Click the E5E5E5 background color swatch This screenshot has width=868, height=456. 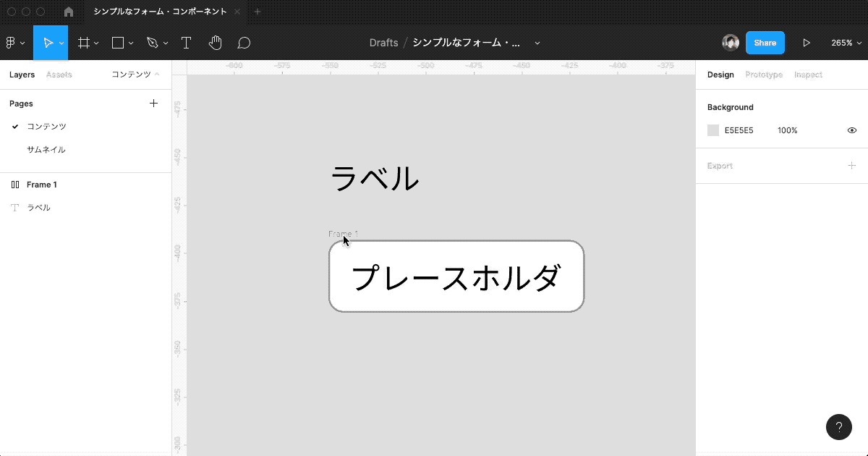[x=713, y=130]
